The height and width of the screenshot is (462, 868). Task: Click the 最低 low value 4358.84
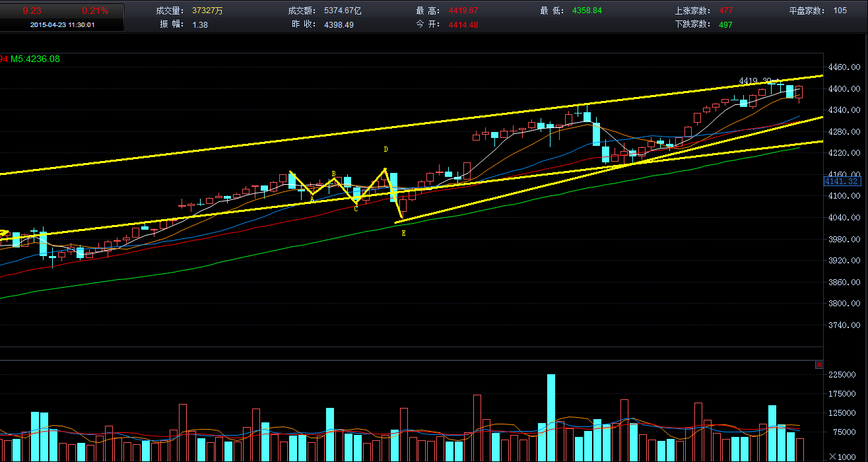[x=587, y=11]
